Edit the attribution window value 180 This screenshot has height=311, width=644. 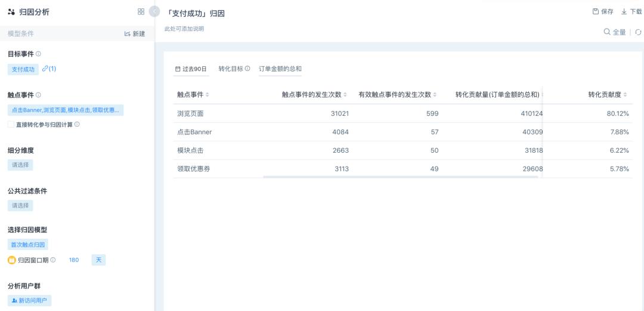74,260
